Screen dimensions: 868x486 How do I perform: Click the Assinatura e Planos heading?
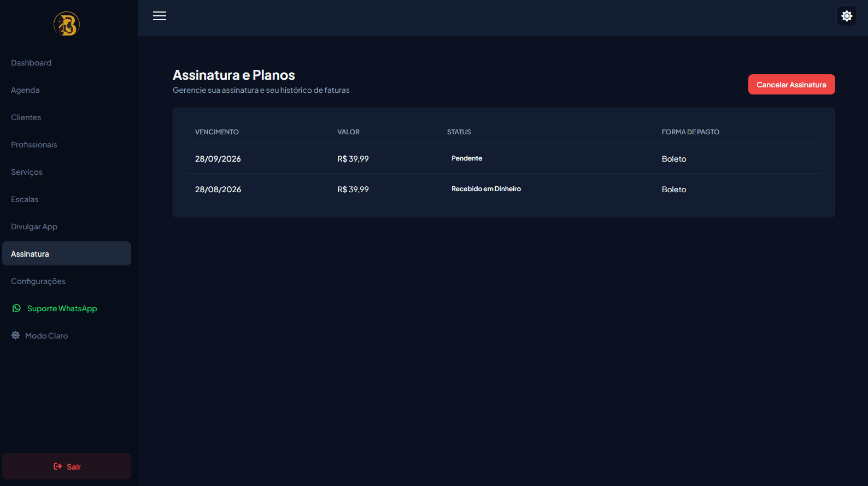tap(234, 75)
